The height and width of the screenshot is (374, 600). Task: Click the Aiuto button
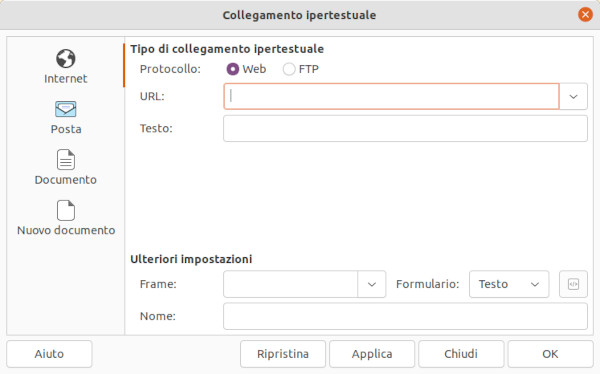(x=49, y=354)
